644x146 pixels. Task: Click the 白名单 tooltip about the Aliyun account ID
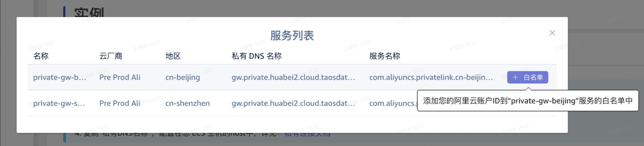(x=528, y=101)
